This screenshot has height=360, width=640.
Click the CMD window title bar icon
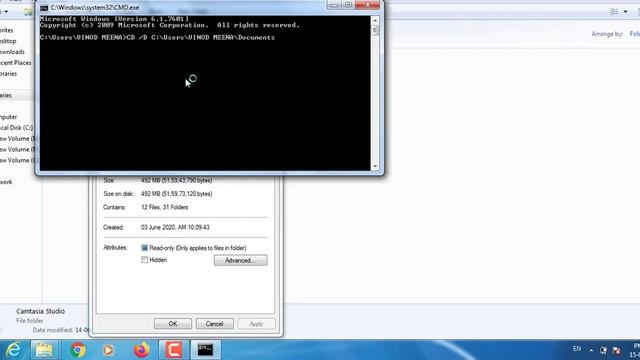pyautogui.click(x=44, y=8)
